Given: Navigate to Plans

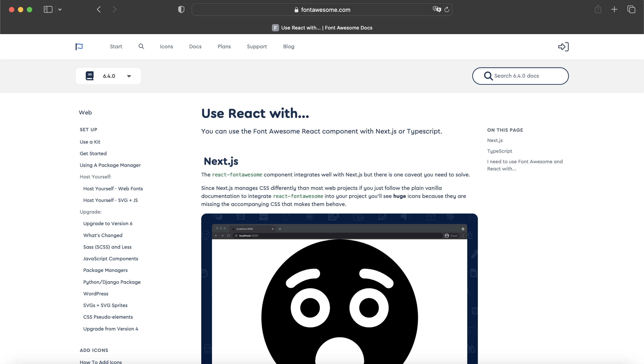Looking at the screenshot, I should point(224,47).
